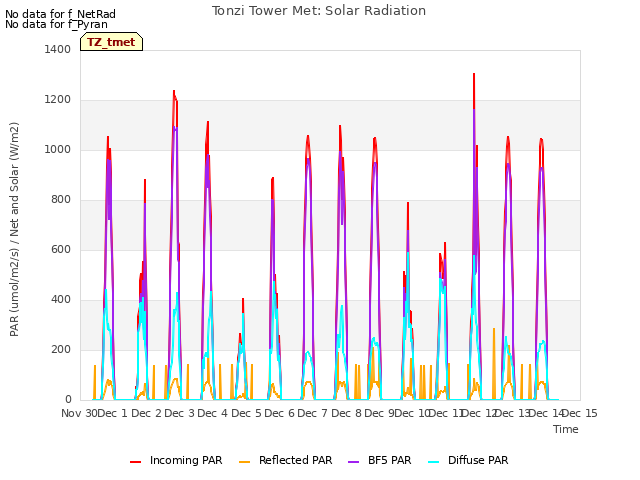The height and width of the screenshot is (480, 640).
Task: Click the tallest red peak on Dec 12
Action: coord(474,74)
